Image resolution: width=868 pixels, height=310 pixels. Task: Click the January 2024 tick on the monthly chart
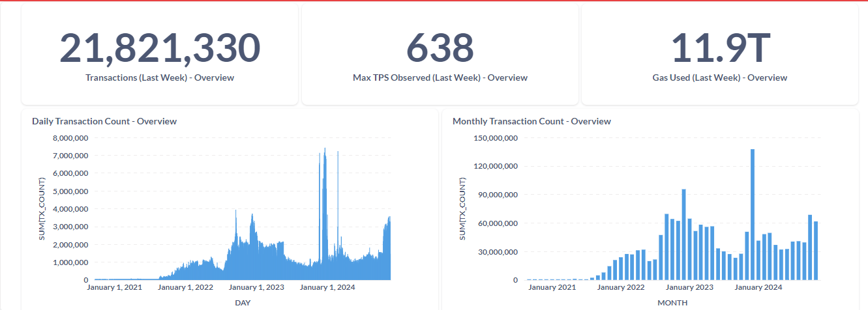pos(758,287)
